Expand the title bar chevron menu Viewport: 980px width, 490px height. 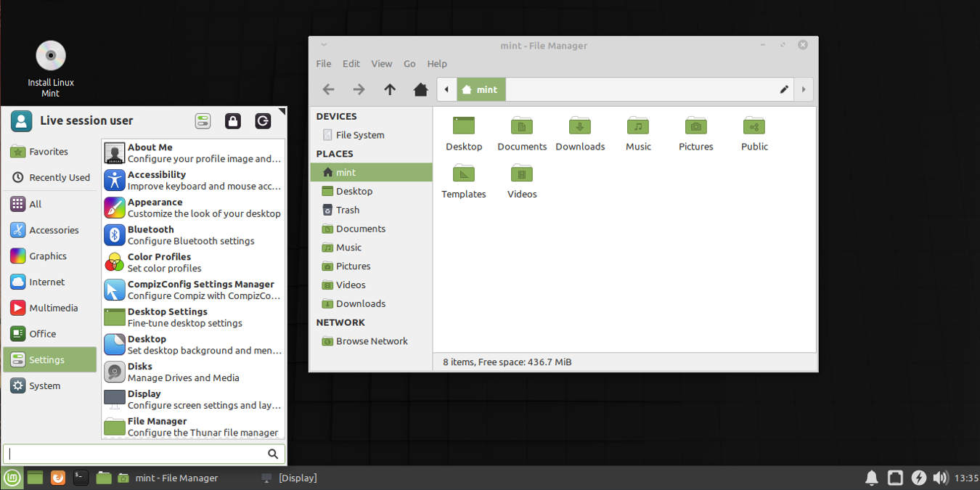tap(324, 44)
